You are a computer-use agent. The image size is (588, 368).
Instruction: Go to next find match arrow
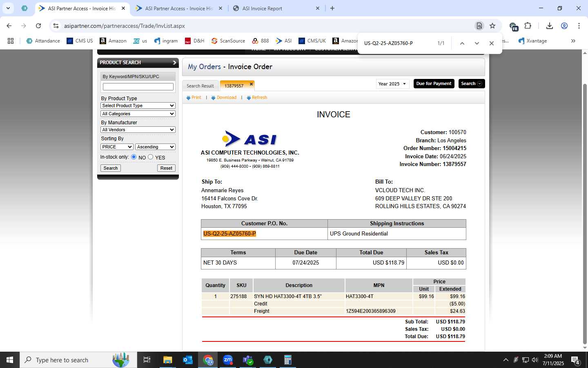pyautogui.click(x=477, y=43)
